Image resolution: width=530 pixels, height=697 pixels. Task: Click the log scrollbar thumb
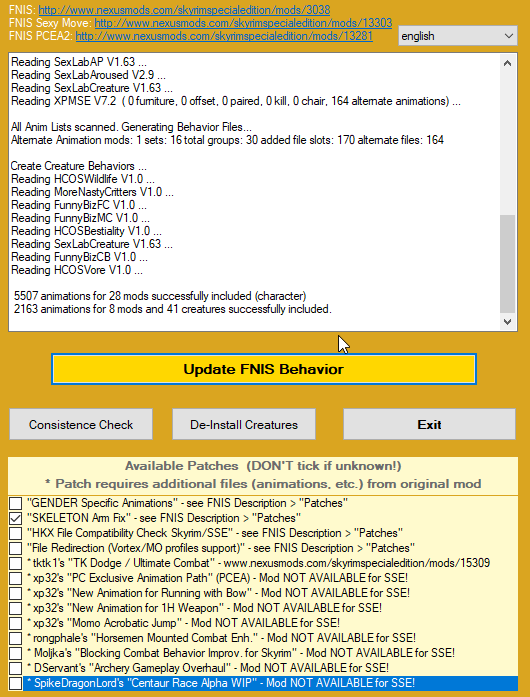click(507, 264)
